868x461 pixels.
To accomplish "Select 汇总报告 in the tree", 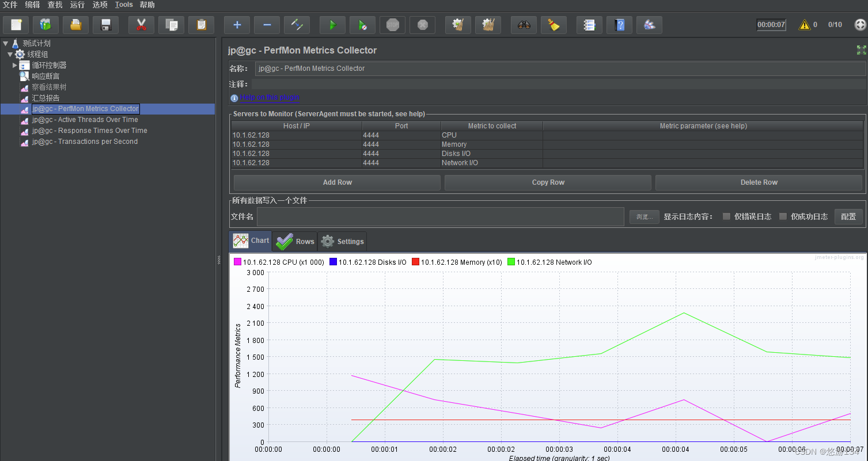I will [x=46, y=98].
